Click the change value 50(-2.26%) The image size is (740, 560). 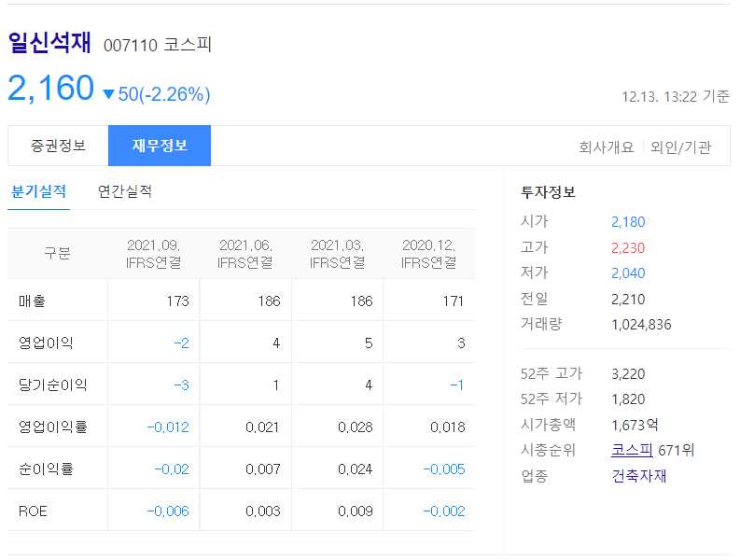click(163, 94)
